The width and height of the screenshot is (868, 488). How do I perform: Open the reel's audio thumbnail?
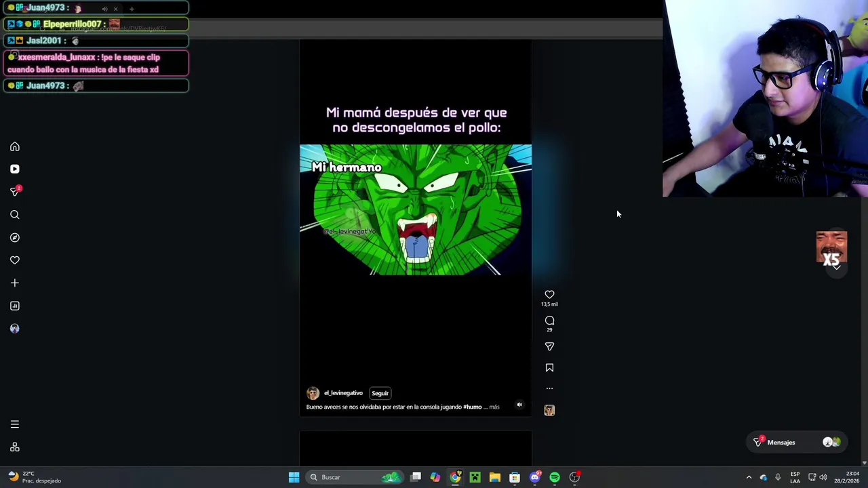[x=549, y=410]
